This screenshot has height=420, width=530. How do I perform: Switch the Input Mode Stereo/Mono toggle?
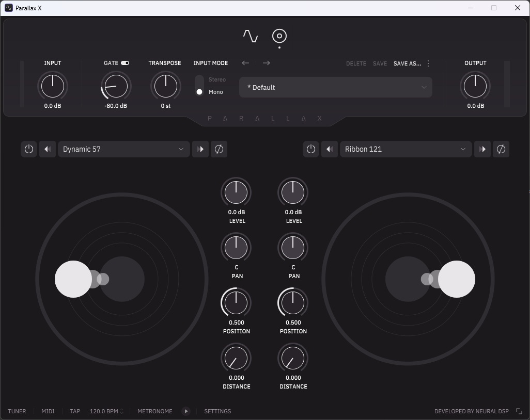[x=199, y=86]
